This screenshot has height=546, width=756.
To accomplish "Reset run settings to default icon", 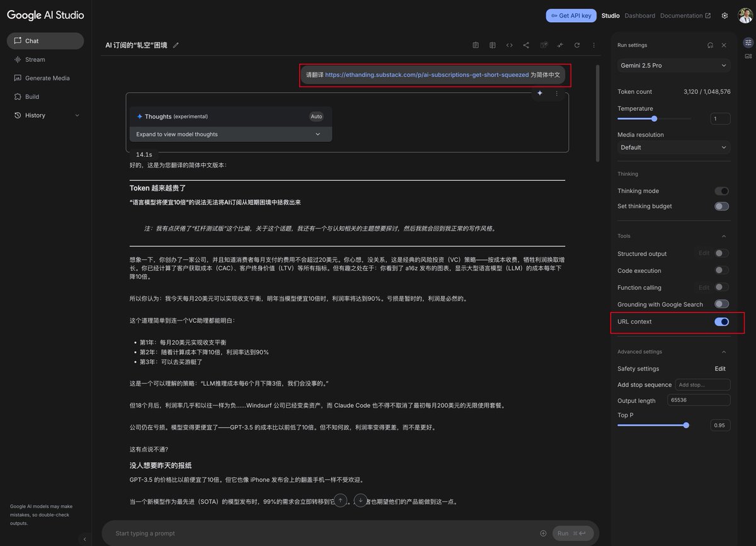I will pyautogui.click(x=710, y=45).
